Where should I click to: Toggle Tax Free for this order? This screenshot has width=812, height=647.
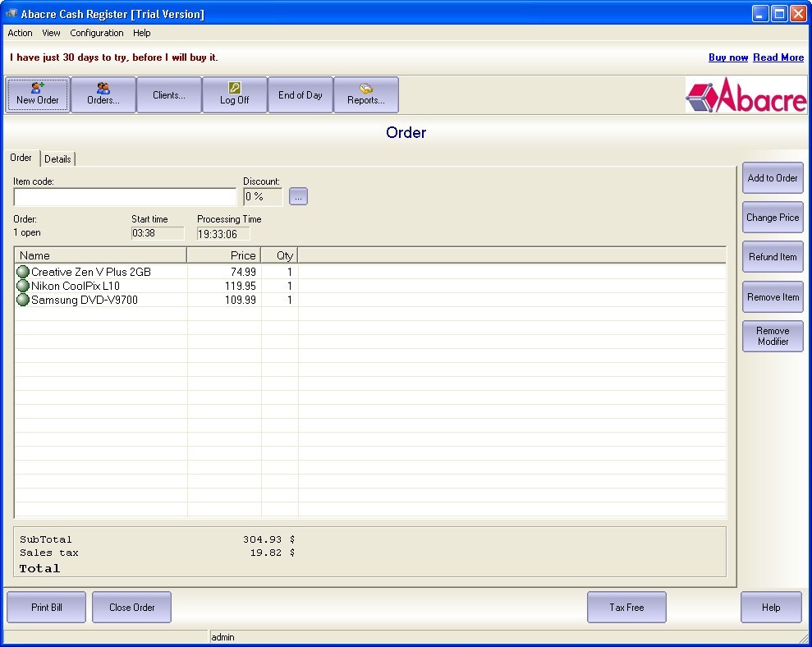[626, 607]
